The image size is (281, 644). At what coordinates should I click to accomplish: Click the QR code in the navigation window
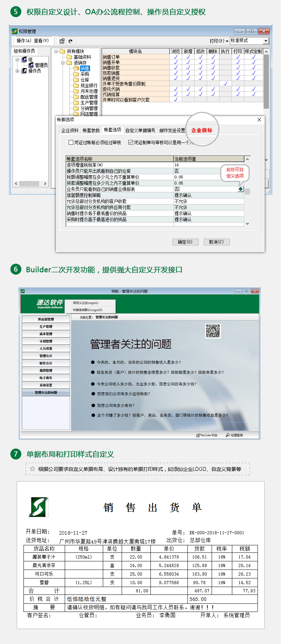213,331
